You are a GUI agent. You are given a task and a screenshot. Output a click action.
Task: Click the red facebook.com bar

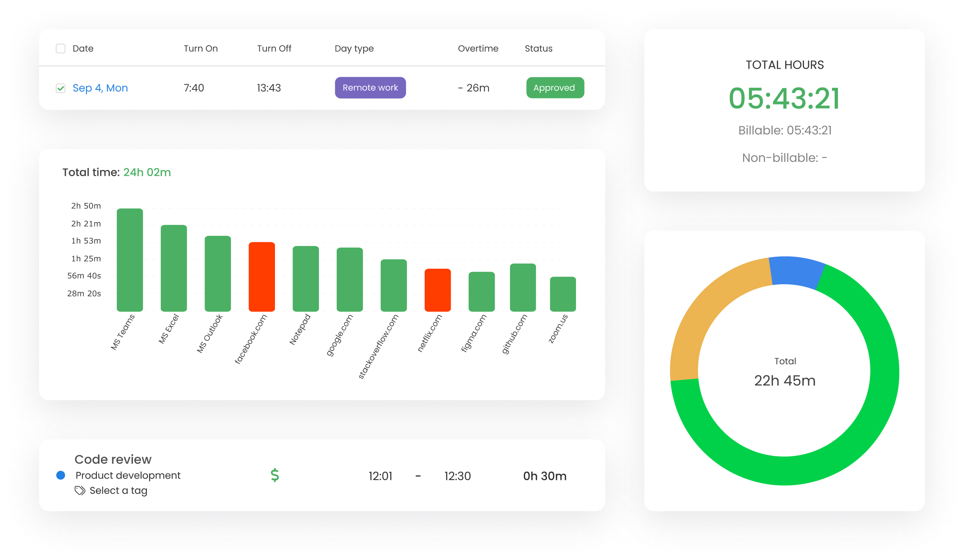262,277
